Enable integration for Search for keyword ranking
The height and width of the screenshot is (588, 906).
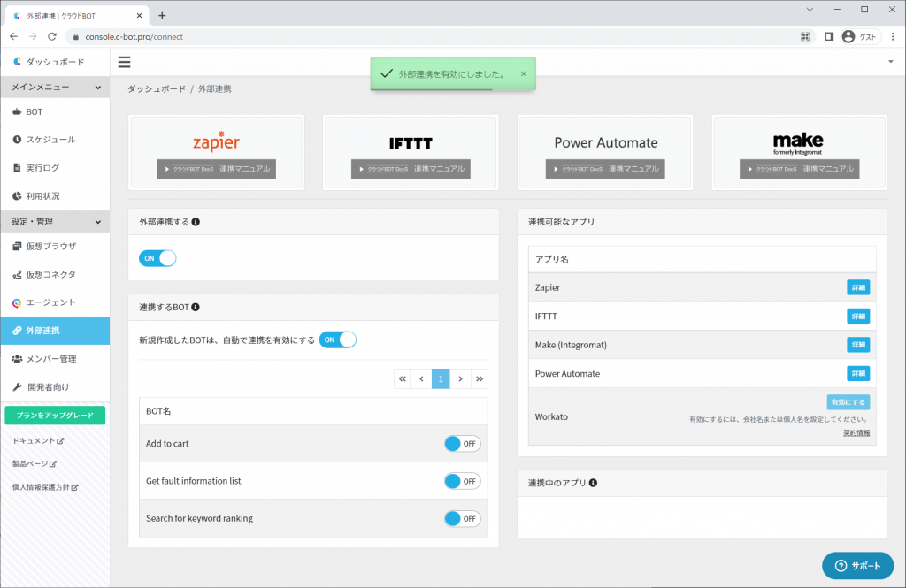tap(462, 519)
